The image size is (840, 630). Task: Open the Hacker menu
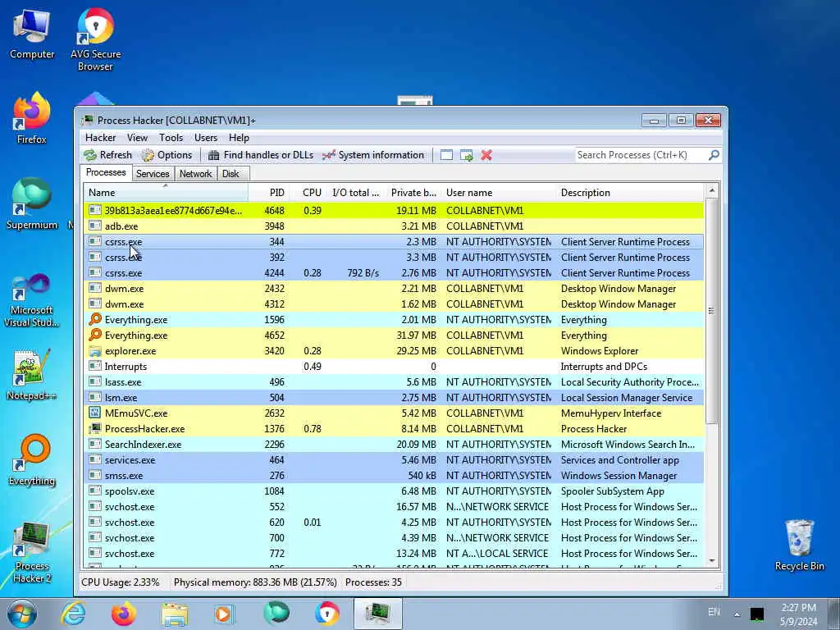coord(100,138)
